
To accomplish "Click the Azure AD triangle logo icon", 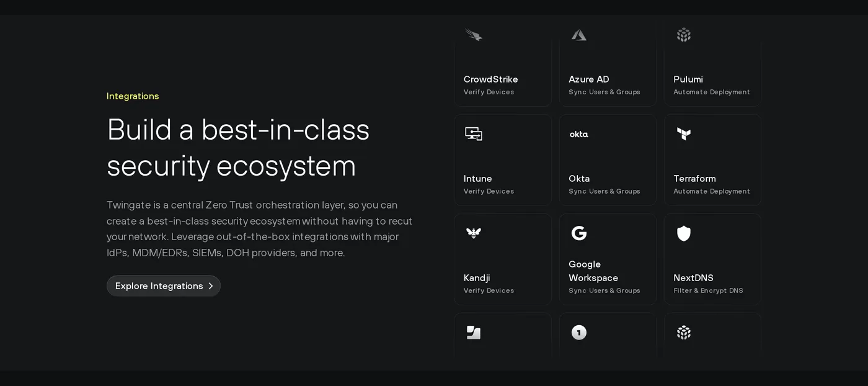I will (579, 35).
